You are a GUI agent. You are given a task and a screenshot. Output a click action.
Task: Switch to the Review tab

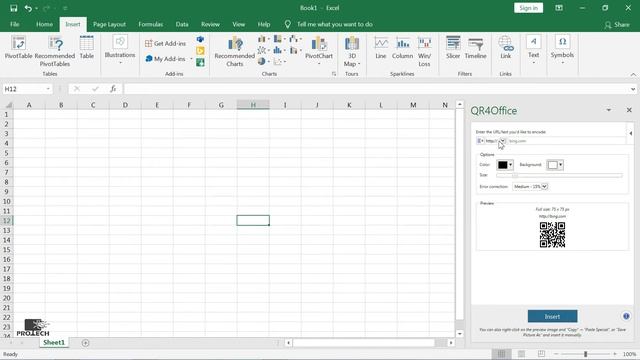coord(210,24)
